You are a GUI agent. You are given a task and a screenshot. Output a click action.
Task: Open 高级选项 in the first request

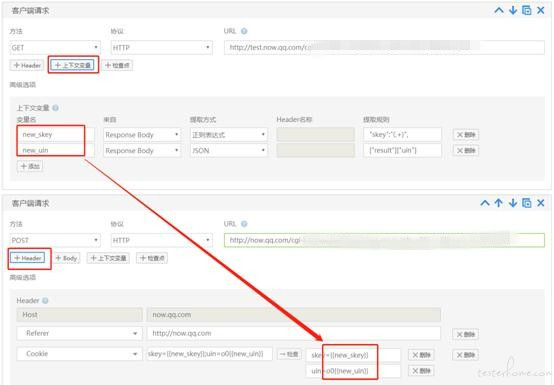(23, 84)
